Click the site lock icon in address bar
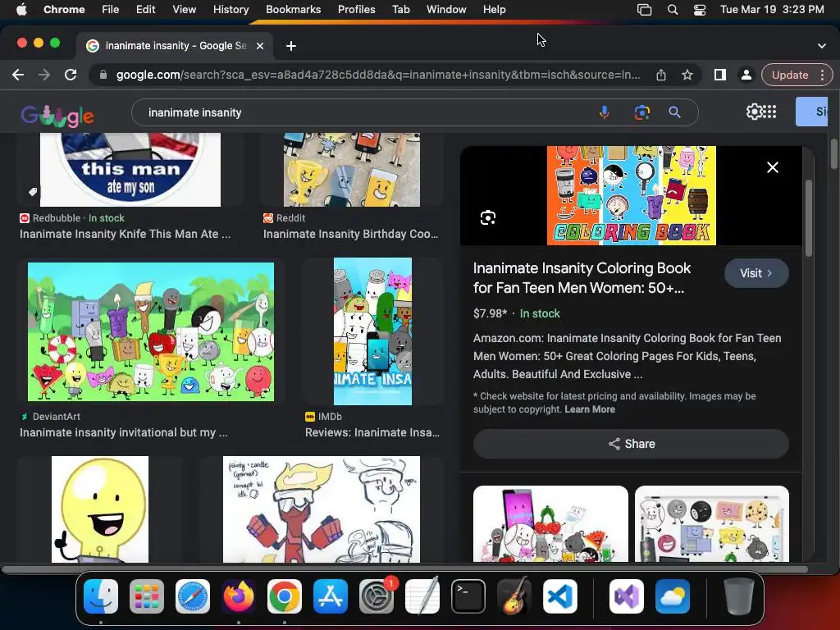This screenshot has width=840, height=630. pyautogui.click(x=103, y=75)
